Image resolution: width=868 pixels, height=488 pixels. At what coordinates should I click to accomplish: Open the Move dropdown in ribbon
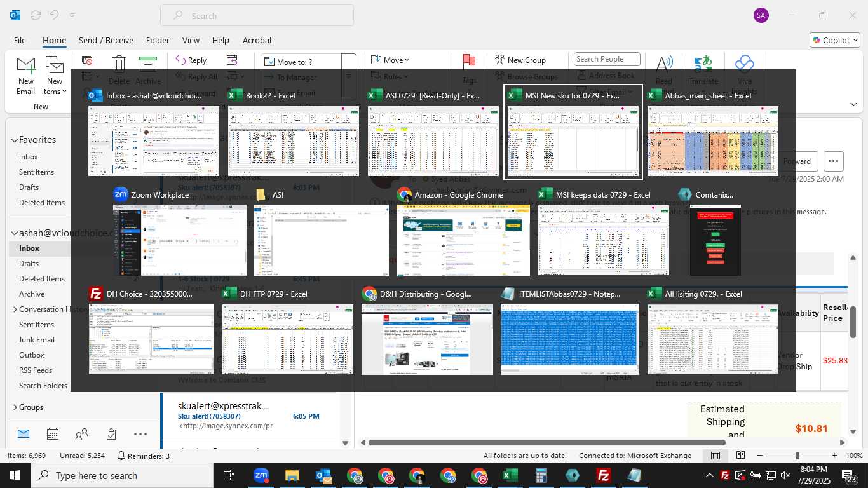(x=390, y=60)
